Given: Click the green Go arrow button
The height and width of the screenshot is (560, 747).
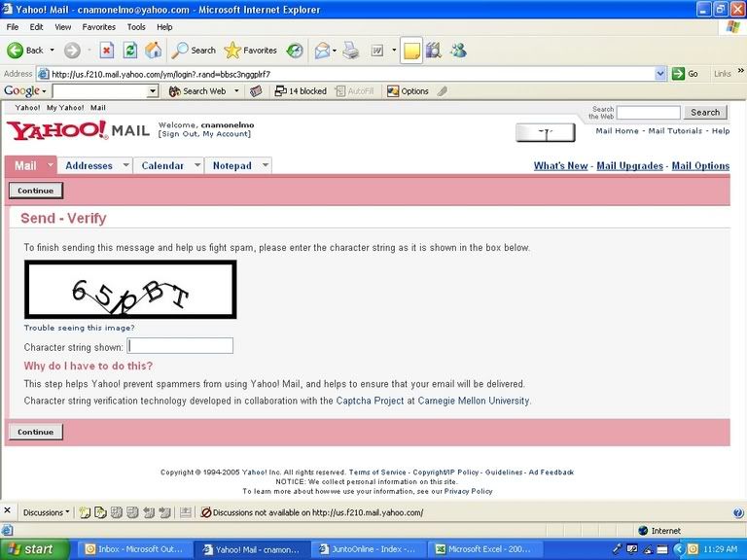Looking at the screenshot, I should pos(678,74).
